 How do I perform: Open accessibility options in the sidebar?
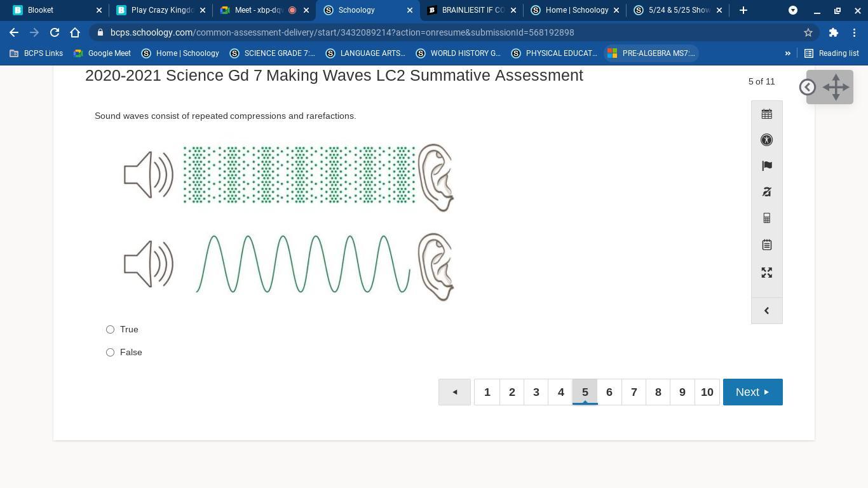pos(766,140)
